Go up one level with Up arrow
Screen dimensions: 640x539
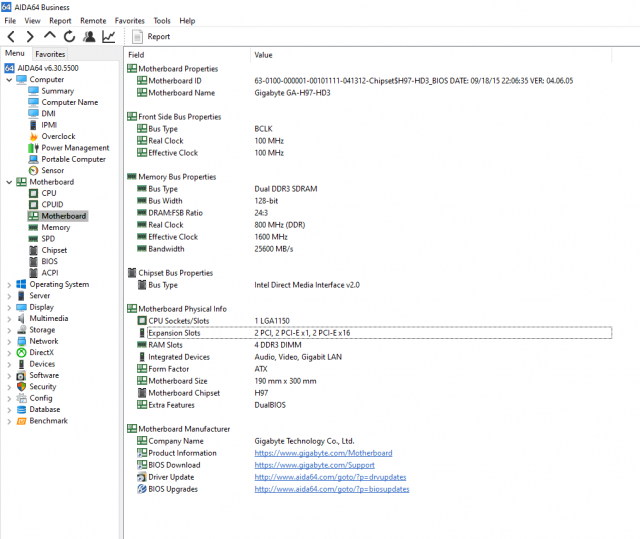[50, 37]
